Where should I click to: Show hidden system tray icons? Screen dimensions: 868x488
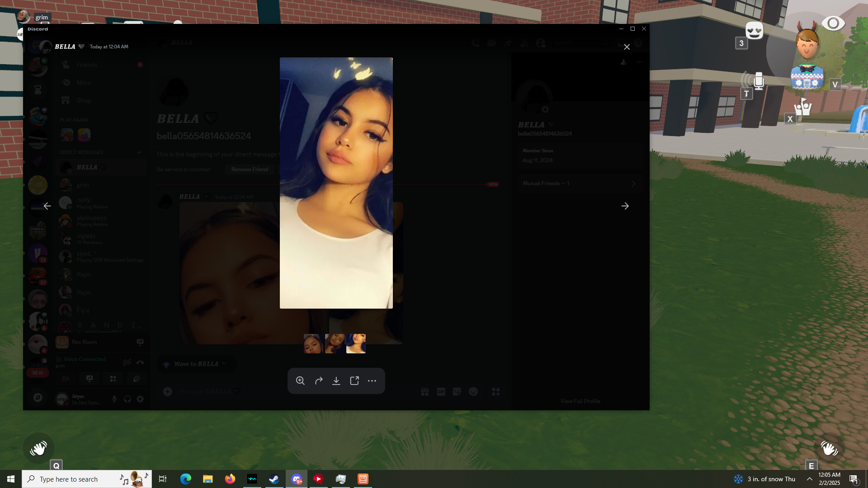(810, 479)
